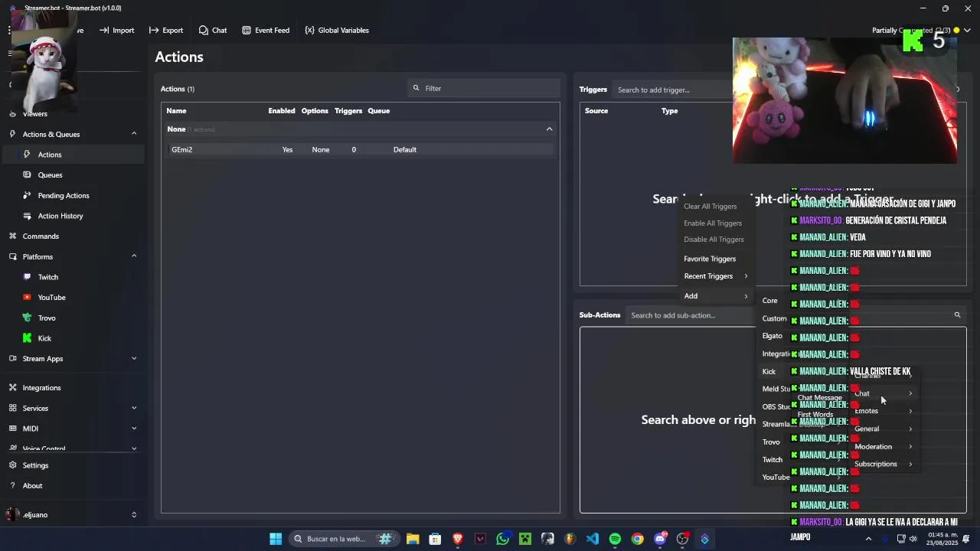Click the Twitch platform icon
This screenshot has width=980, height=551.
pos(28,277)
